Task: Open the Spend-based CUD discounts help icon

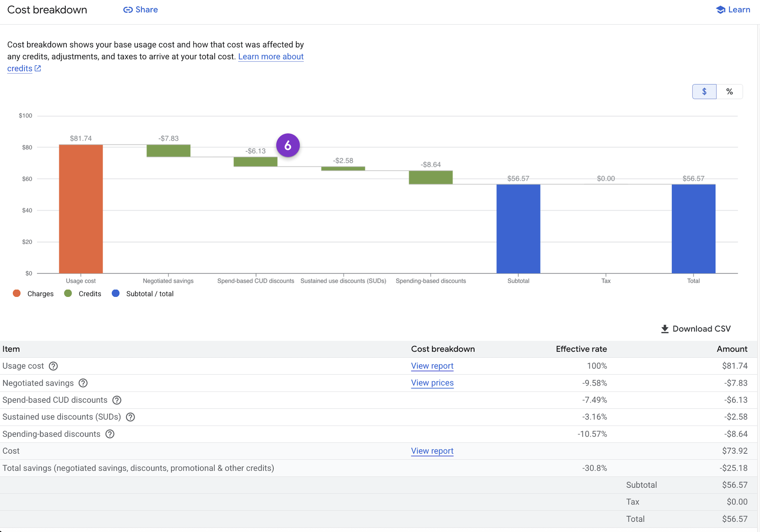Action: pyautogui.click(x=116, y=400)
